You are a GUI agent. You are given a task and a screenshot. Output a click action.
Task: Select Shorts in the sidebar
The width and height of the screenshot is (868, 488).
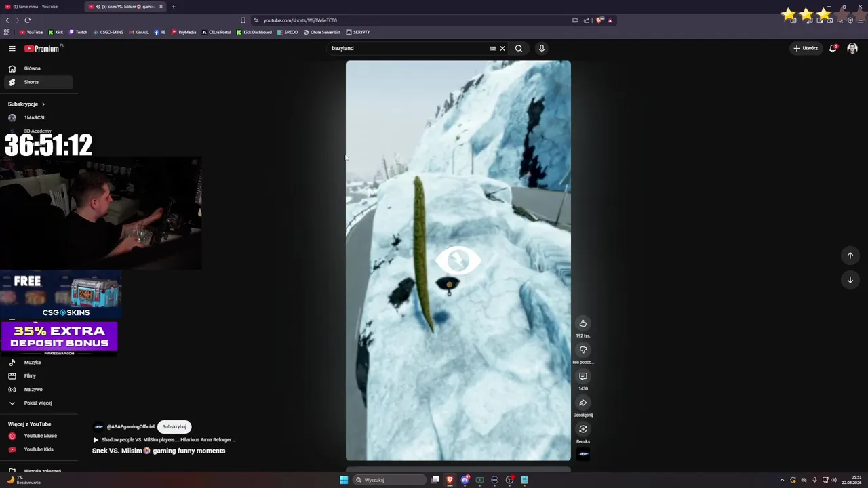tap(38, 82)
